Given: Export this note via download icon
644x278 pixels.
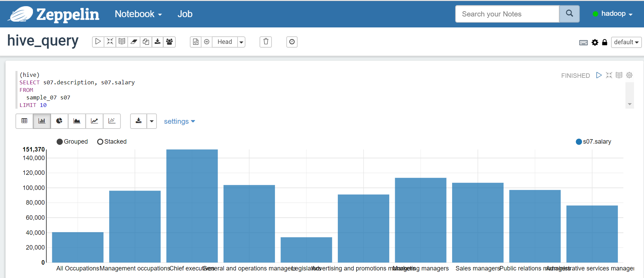Looking at the screenshot, I should click(158, 42).
